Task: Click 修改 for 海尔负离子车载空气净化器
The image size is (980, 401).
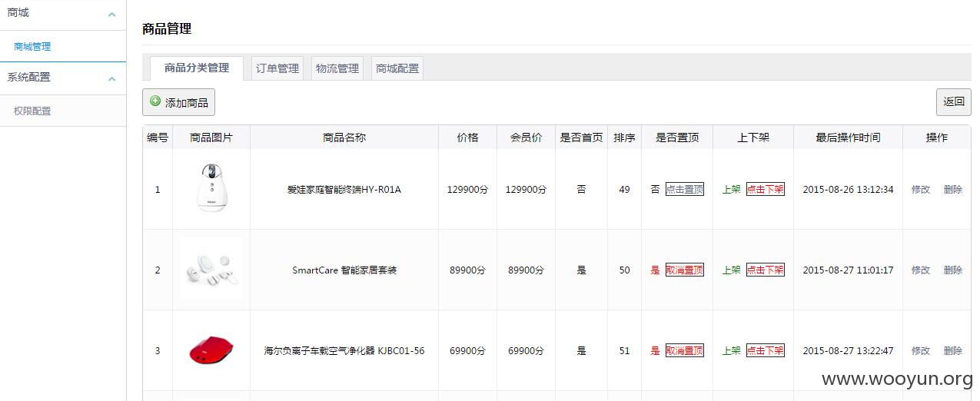Action: 921,350
